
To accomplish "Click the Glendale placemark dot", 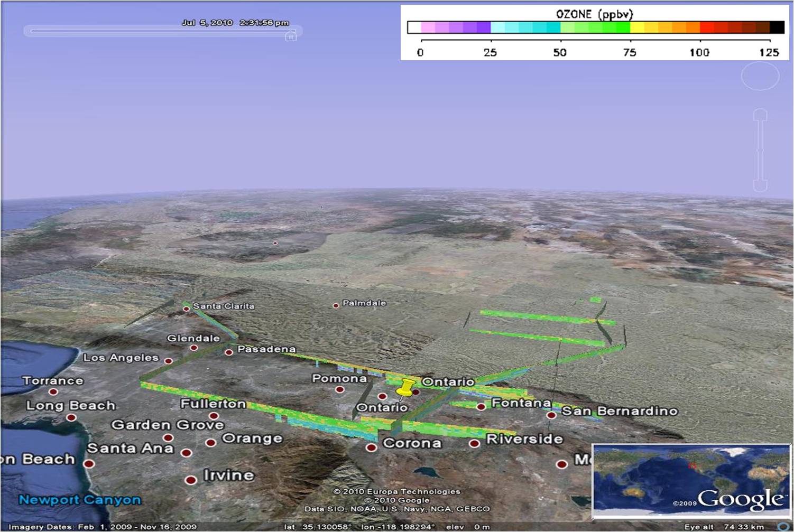I will pos(194,348).
